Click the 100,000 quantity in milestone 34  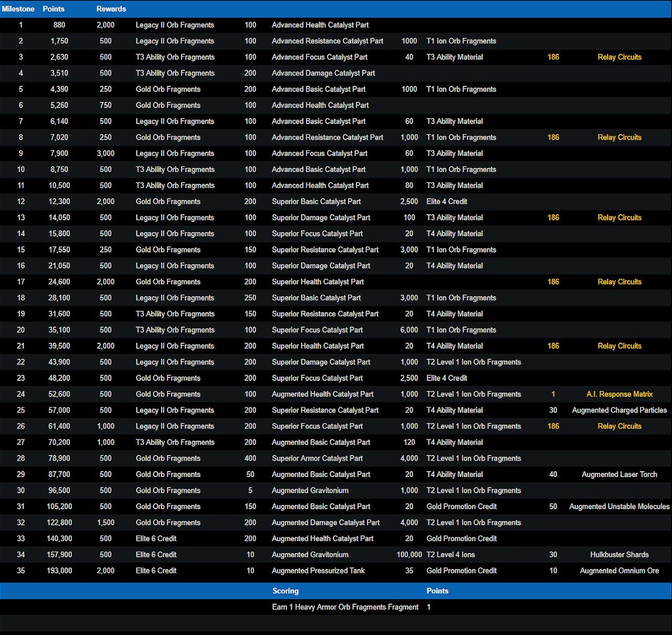click(409, 555)
